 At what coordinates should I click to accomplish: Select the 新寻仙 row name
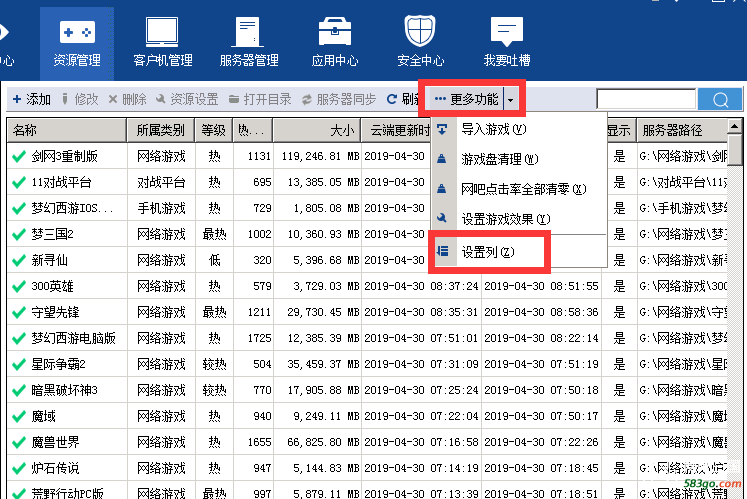pos(50,260)
